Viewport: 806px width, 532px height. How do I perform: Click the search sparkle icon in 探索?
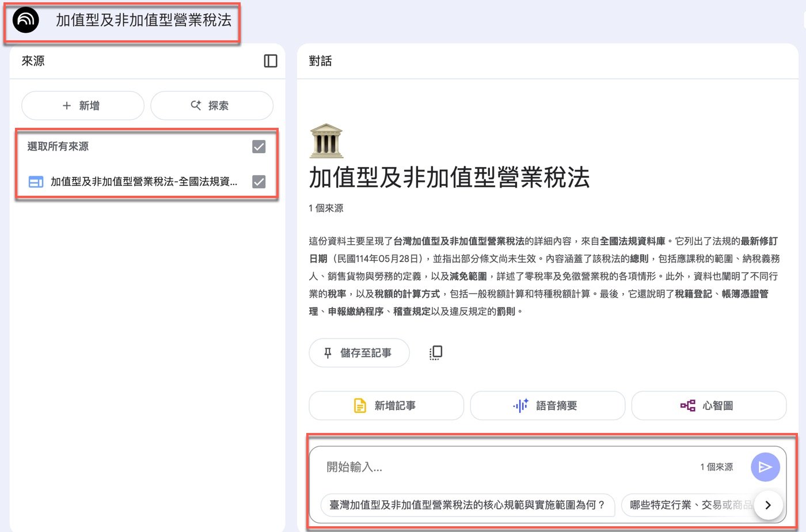click(196, 105)
